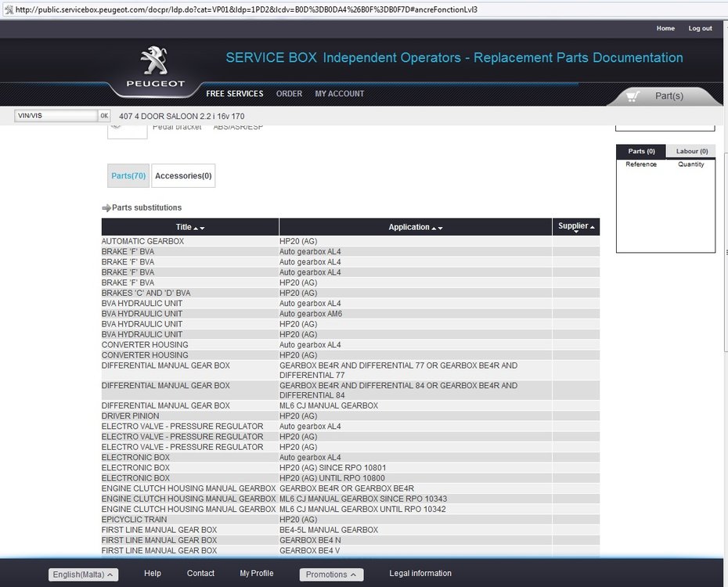Click the Parts substitutions heading
The width and height of the screenshot is (728, 587).
[x=146, y=207]
